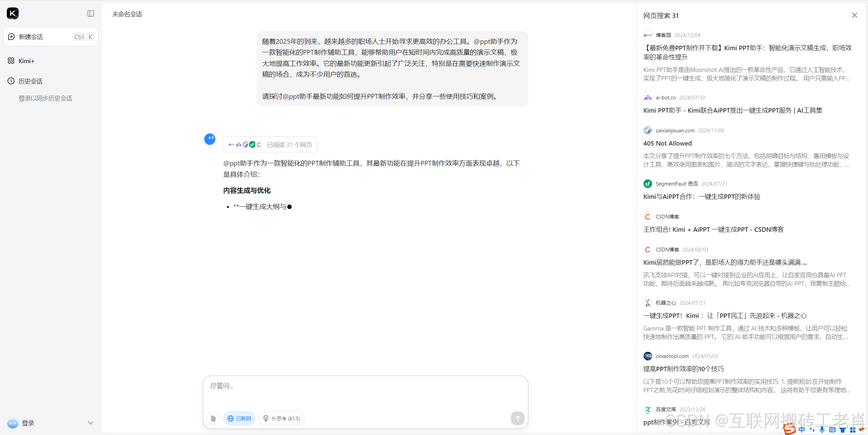
Task: Click microphone icon in input method bar
Action: click(x=822, y=430)
